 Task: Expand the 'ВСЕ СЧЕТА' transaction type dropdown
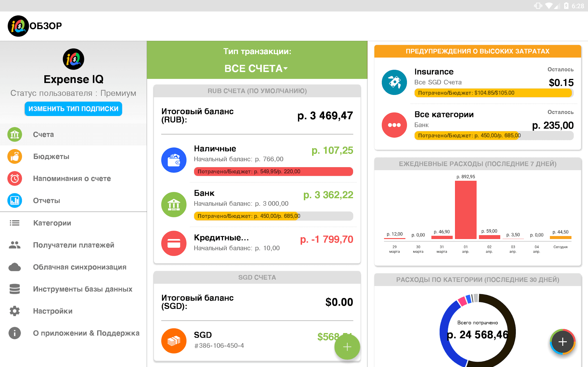pyautogui.click(x=256, y=69)
